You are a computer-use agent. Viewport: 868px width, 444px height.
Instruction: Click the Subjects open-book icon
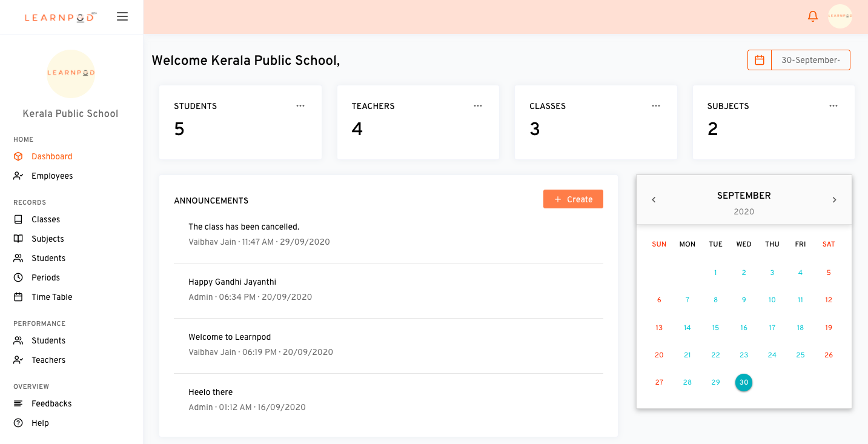(x=18, y=239)
